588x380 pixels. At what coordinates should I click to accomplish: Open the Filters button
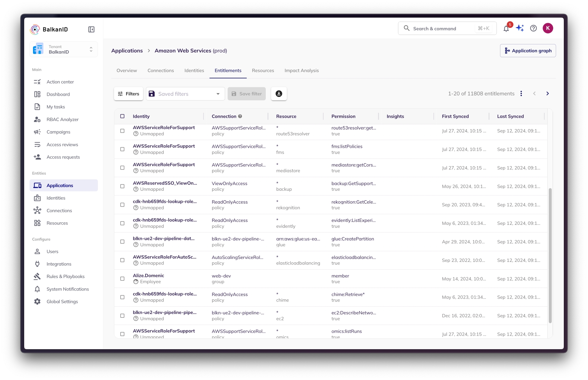pyautogui.click(x=129, y=94)
